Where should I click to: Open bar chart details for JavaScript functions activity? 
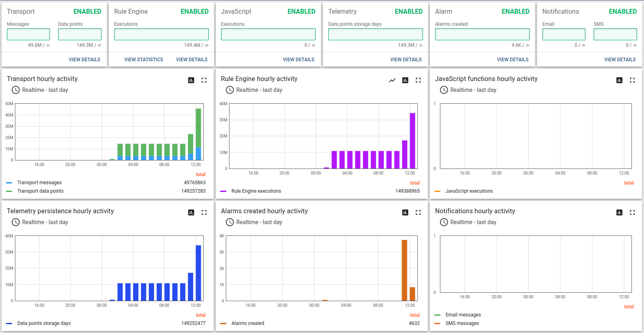(x=619, y=80)
